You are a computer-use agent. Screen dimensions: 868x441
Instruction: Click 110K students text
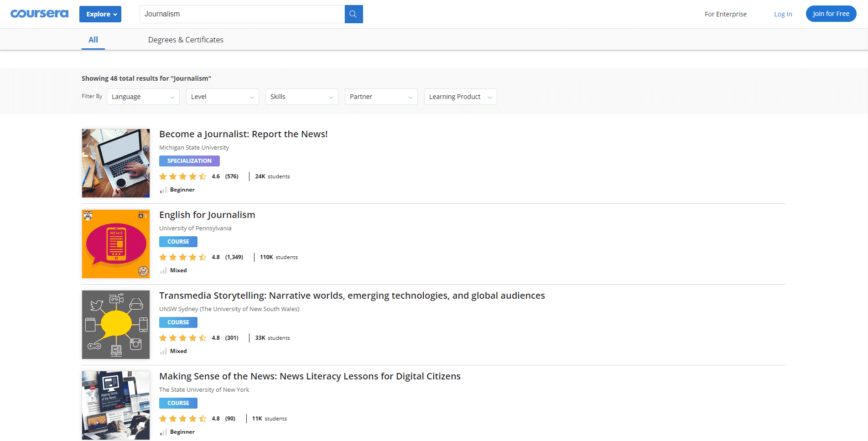[279, 257]
